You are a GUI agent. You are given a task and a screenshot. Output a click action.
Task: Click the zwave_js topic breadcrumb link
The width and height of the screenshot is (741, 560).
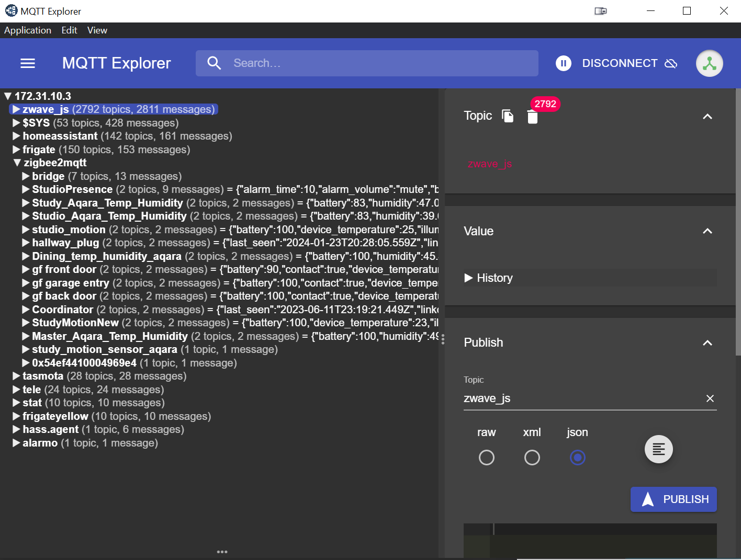point(490,164)
